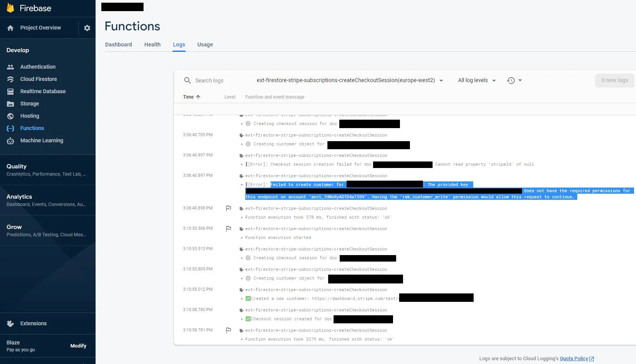Click the Hosting globe icon
636x364 pixels.
click(x=10, y=116)
